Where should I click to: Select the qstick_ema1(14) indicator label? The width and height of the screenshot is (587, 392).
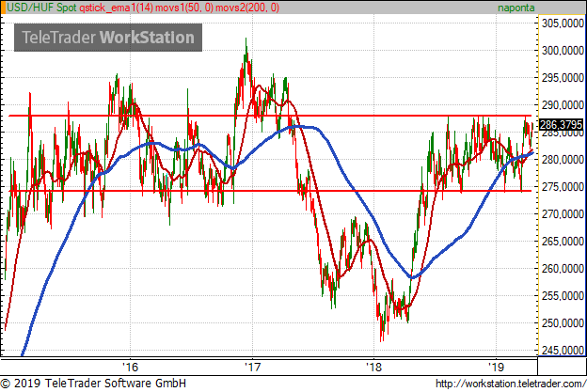click(116, 8)
